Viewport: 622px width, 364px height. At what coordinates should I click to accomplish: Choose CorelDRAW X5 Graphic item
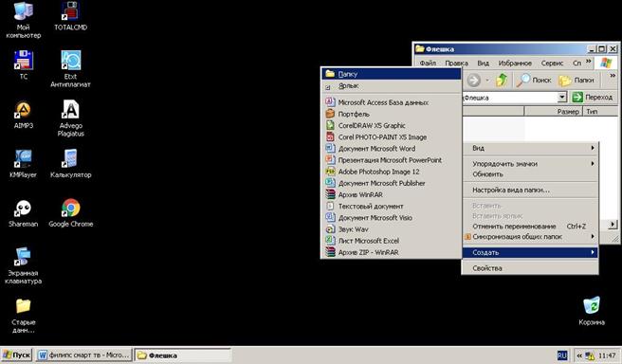tap(391, 125)
